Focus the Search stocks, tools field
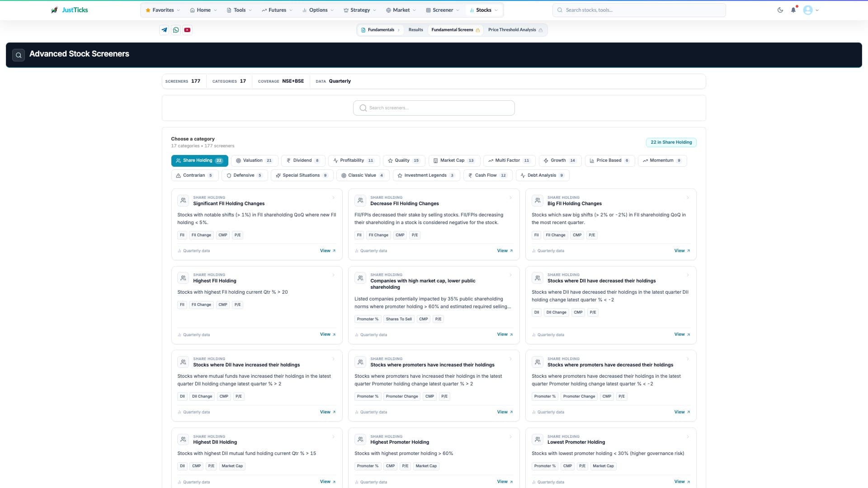The width and height of the screenshot is (868, 488). click(639, 10)
